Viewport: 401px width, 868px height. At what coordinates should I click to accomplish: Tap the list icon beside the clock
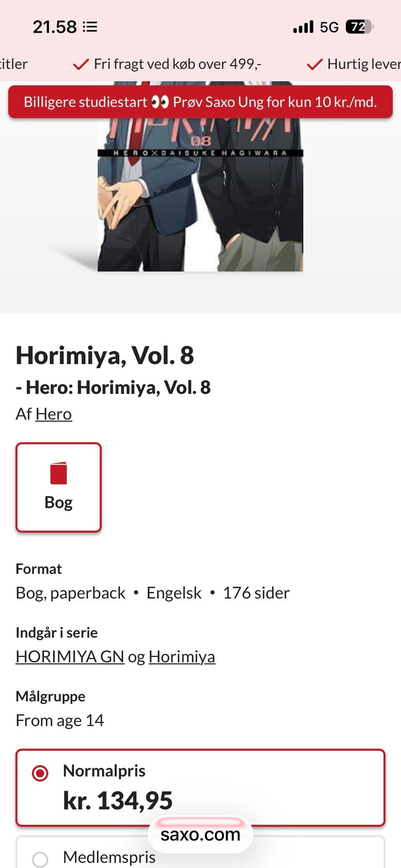90,27
